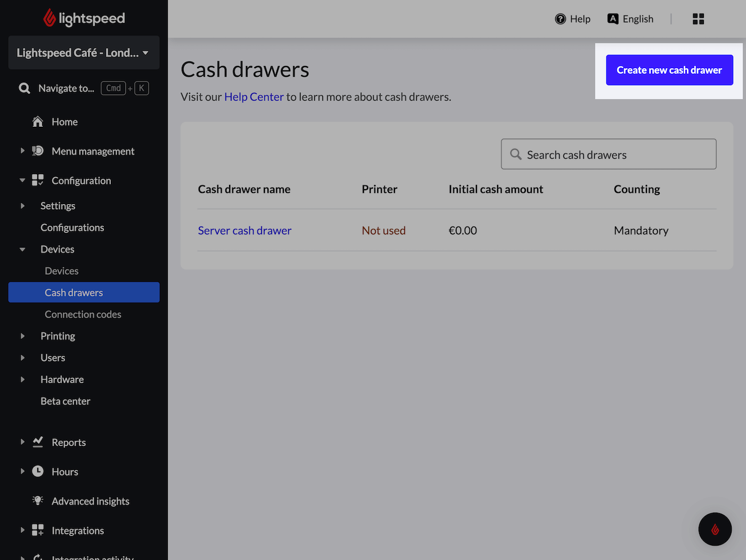
Task: Click the Help question mark icon
Action: point(560,19)
